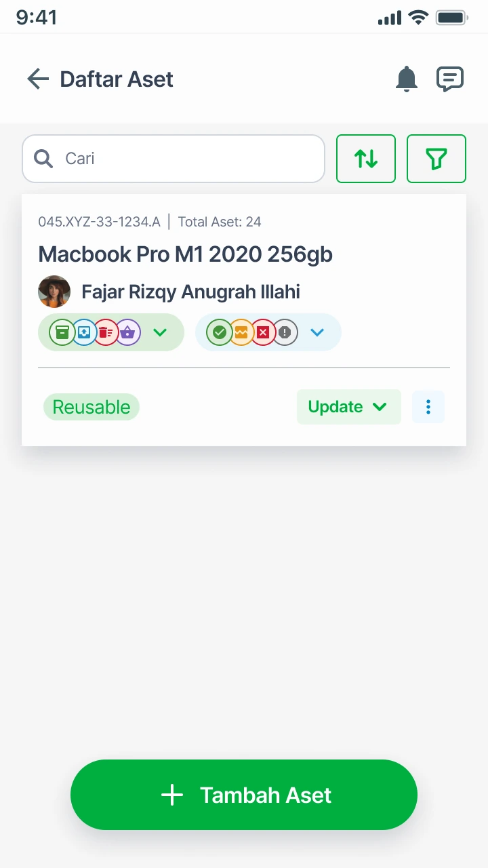
Task: Open the three-dot more options menu
Action: 428,407
